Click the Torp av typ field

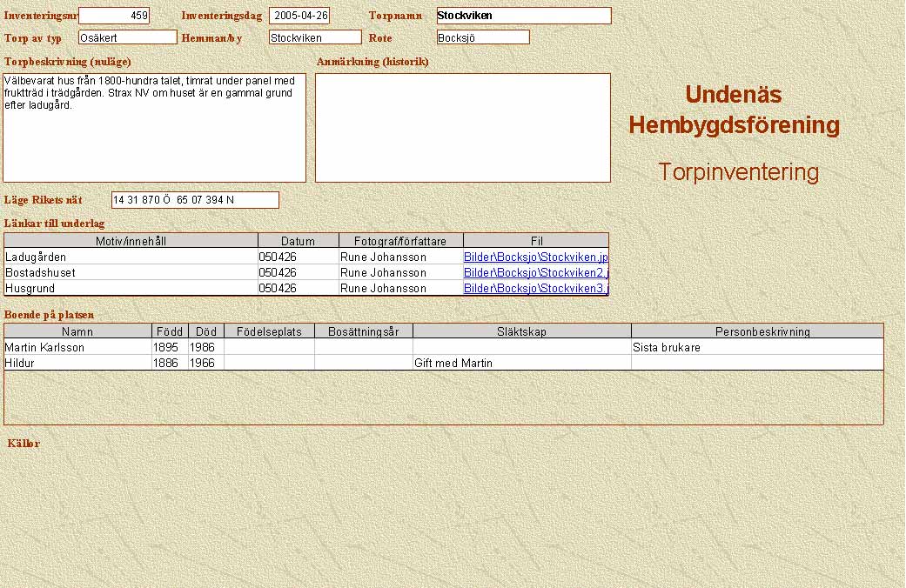[127, 37]
